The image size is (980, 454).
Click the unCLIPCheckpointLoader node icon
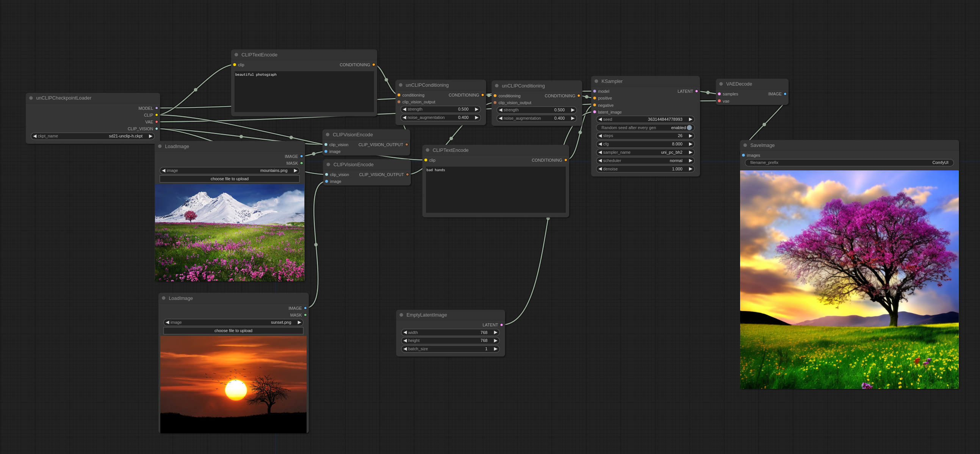coord(32,97)
